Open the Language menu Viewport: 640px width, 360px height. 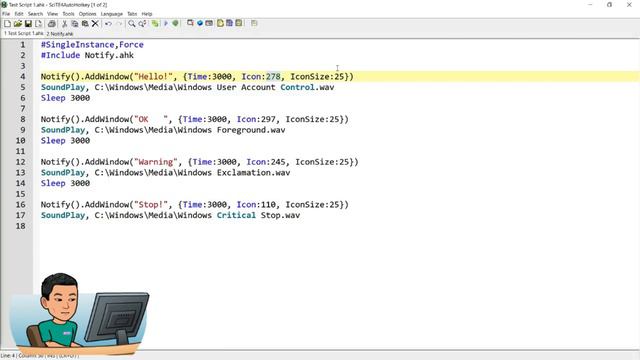click(x=111, y=14)
